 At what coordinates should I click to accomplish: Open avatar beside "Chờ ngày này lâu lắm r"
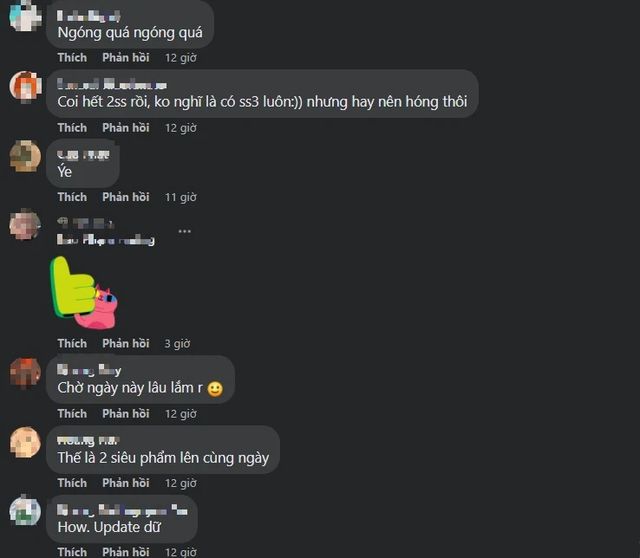(25, 373)
